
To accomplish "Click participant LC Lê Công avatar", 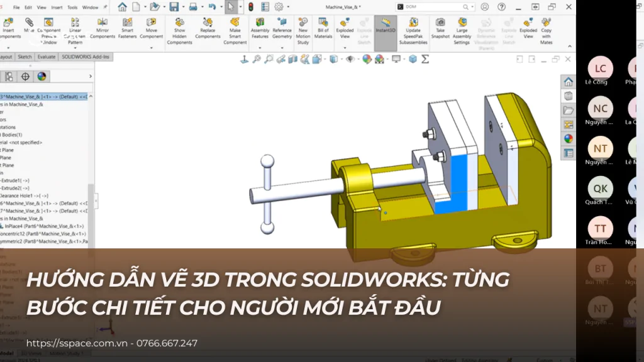I will [600, 69].
